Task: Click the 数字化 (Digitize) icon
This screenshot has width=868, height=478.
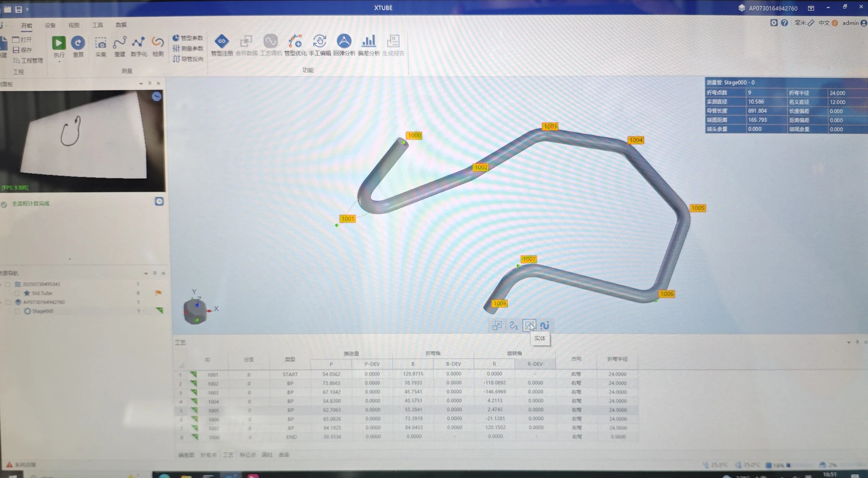Action: pos(139,44)
